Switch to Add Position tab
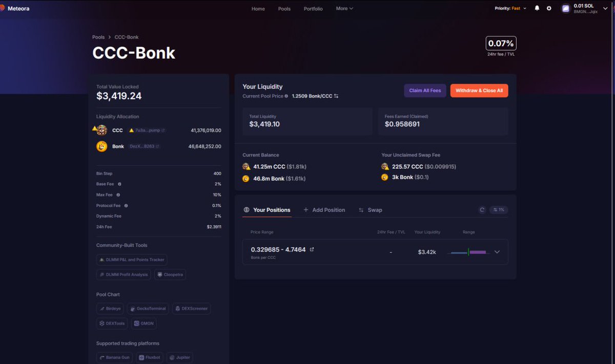 tap(324, 210)
